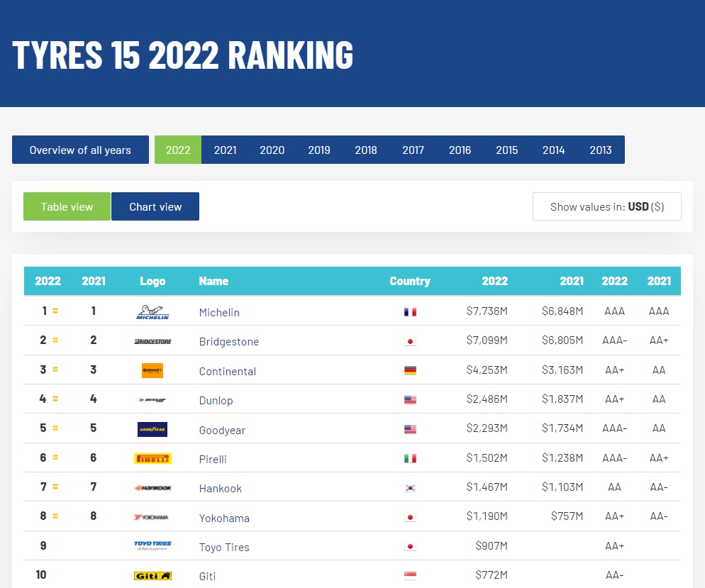Open the Continental brand link
The height and width of the screenshot is (588, 705).
228,372
